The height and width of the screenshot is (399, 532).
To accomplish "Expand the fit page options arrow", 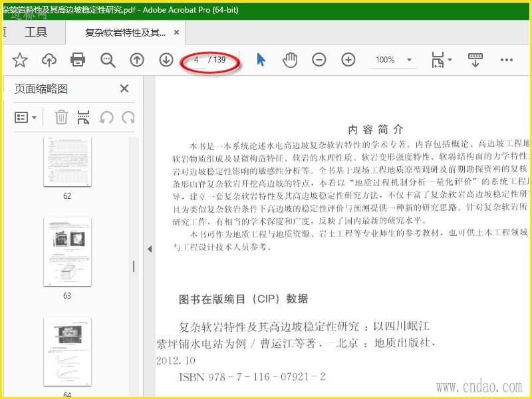I will click(x=450, y=60).
